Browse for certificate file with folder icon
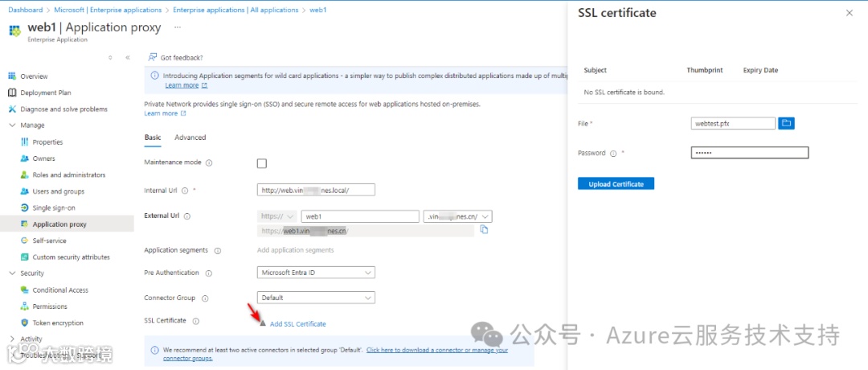 [786, 123]
